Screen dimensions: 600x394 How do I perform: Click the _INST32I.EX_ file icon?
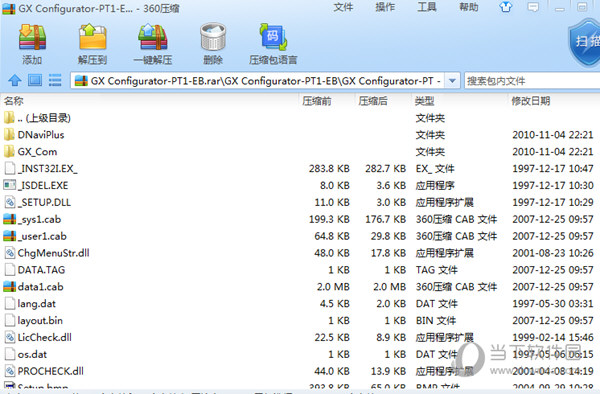tap(10, 168)
